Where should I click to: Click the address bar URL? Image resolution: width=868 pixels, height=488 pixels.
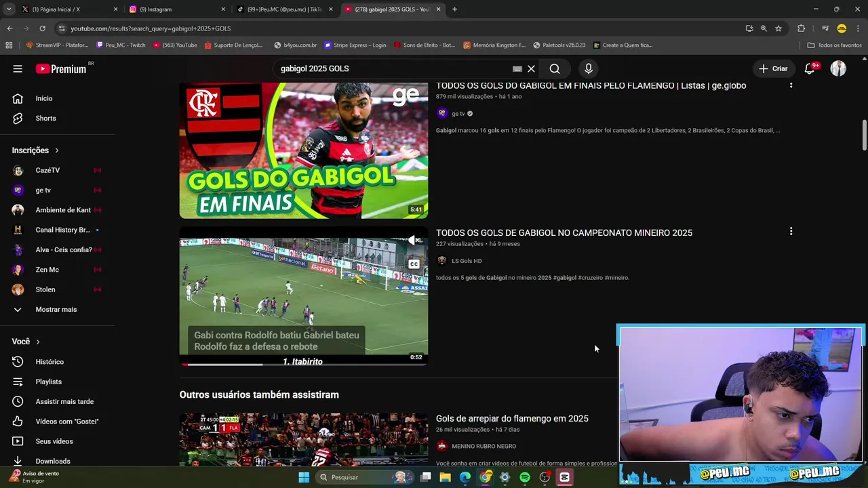pos(151,28)
